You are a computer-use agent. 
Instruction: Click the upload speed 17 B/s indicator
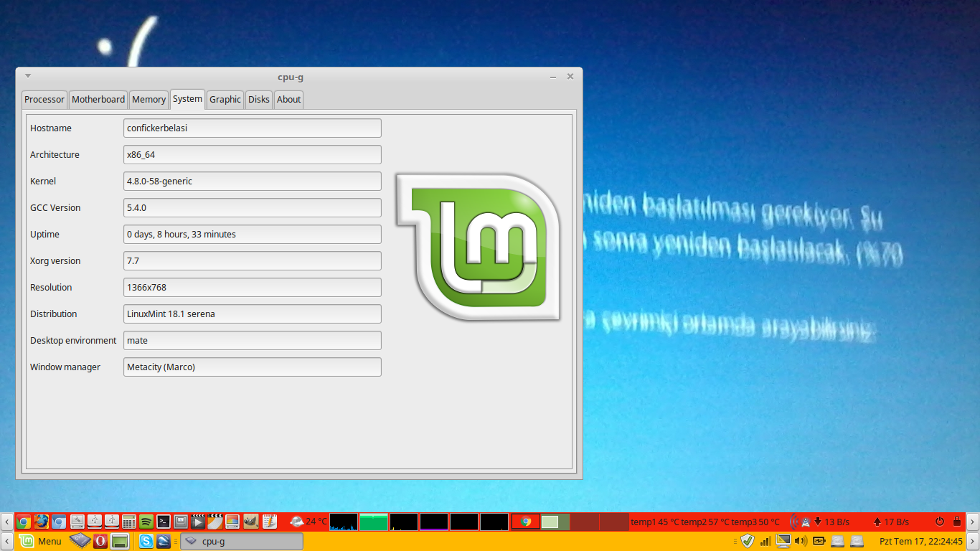point(891,522)
